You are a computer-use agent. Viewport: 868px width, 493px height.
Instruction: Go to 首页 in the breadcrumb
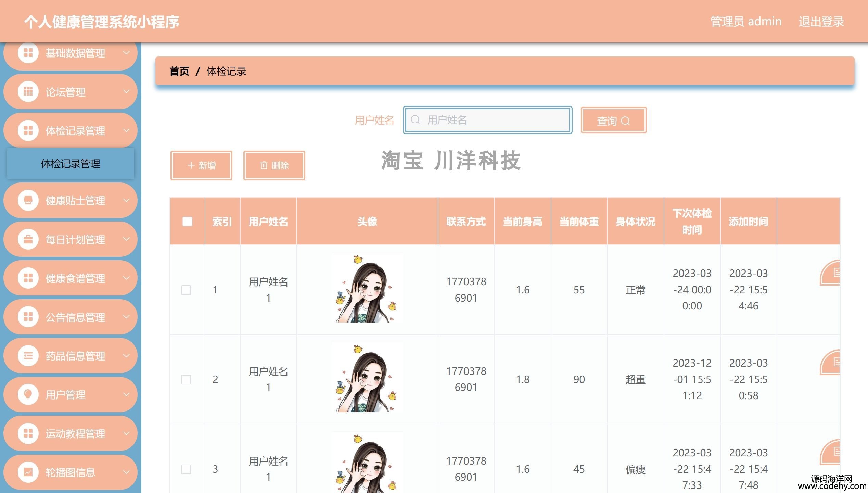click(179, 71)
